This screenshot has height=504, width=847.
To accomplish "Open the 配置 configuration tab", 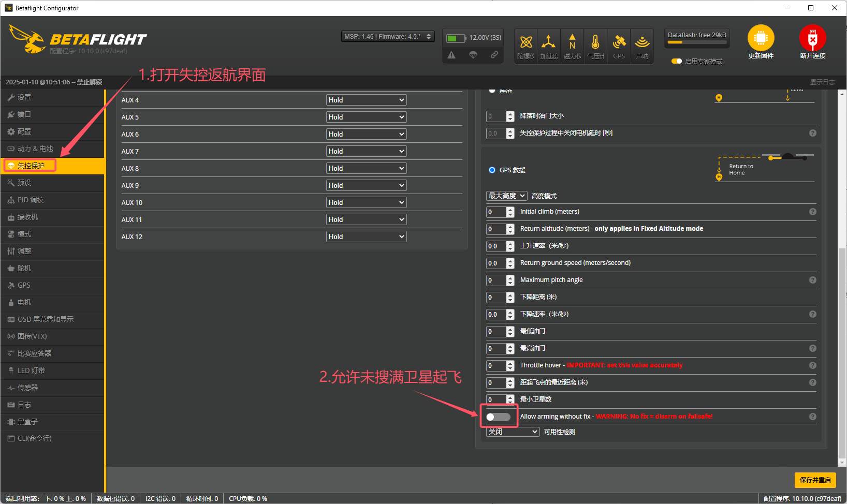I will [52, 131].
